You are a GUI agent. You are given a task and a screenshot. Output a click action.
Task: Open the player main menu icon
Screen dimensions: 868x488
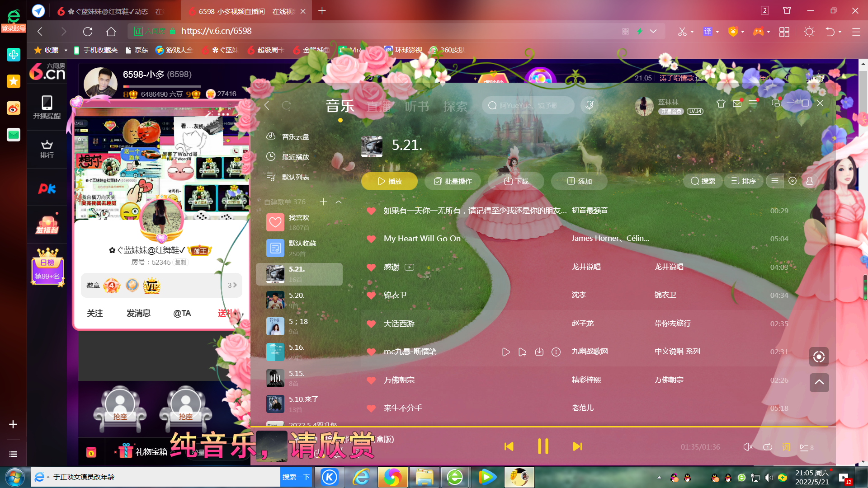(x=753, y=103)
